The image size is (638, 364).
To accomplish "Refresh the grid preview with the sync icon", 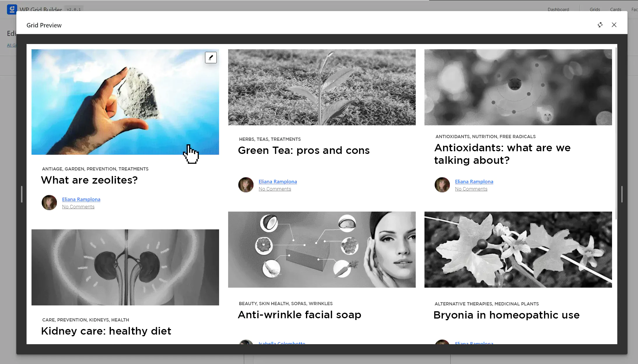I will (x=600, y=25).
